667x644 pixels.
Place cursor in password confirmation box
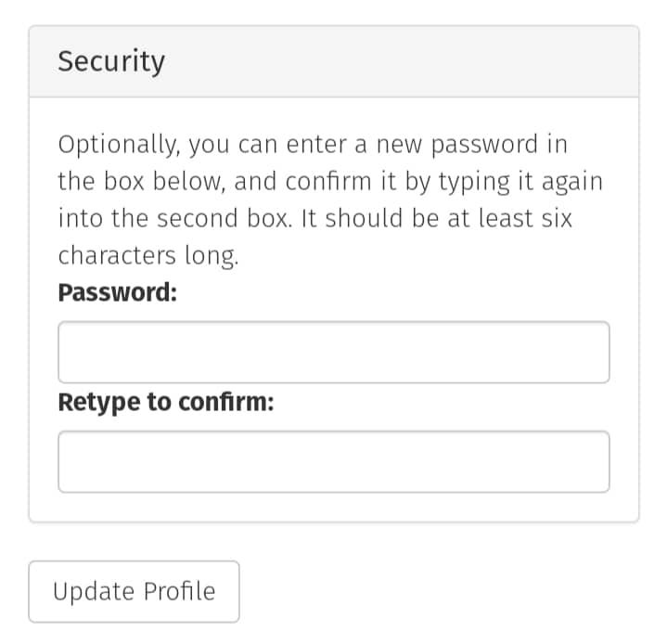334,461
